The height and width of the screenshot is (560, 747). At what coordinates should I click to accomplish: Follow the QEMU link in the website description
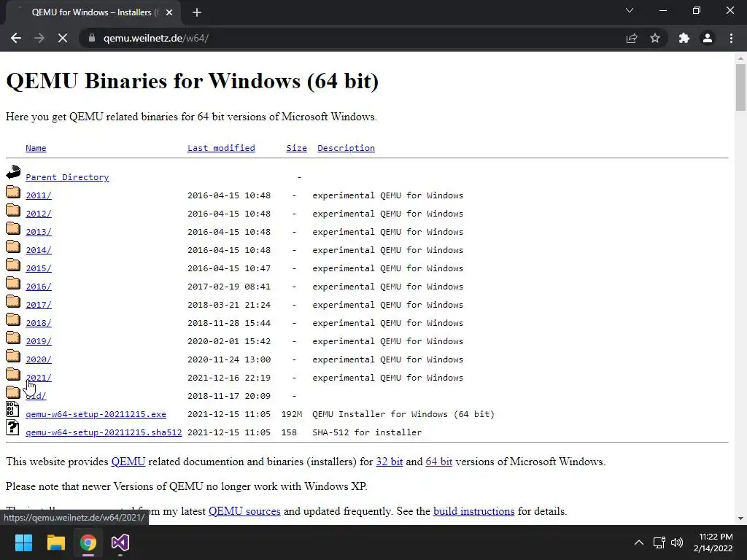point(128,462)
